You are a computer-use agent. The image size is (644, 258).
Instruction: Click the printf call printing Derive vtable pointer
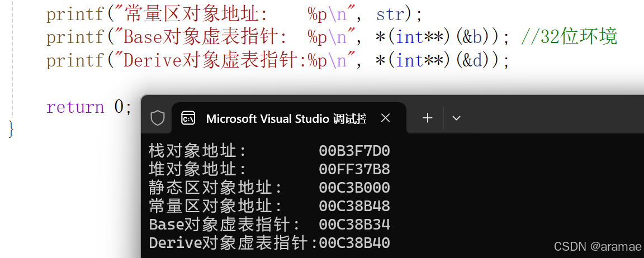coord(278,61)
